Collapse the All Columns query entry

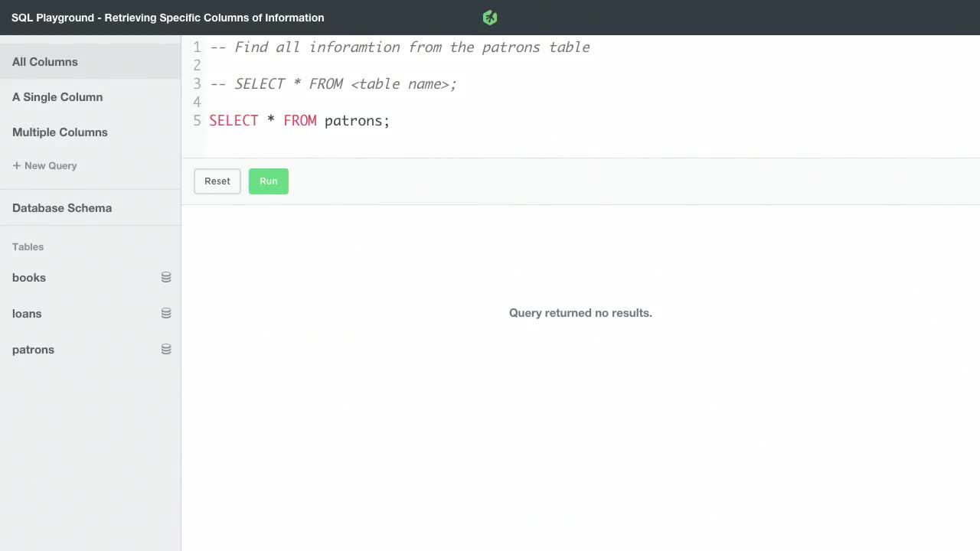[44, 61]
